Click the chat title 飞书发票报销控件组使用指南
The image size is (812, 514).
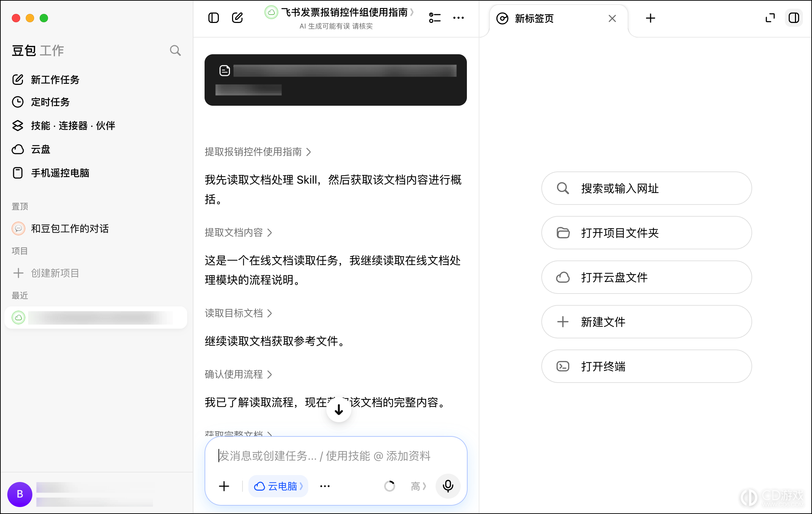pyautogui.click(x=344, y=13)
